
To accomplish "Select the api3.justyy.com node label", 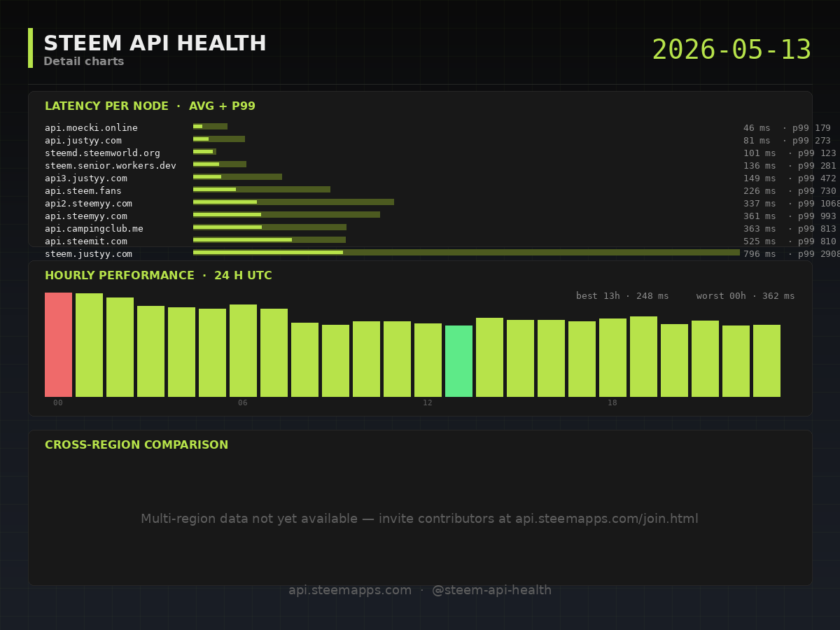I will click(x=86, y=178).
